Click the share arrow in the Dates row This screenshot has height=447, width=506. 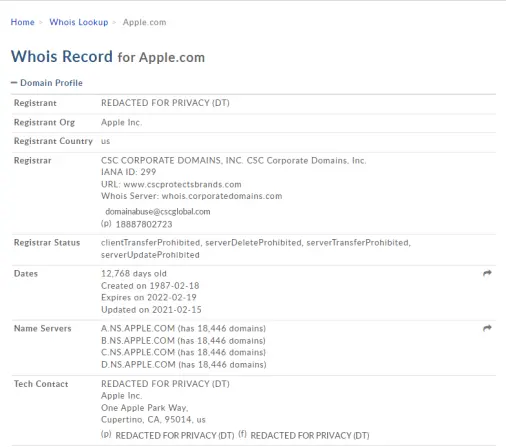pyautogui.click(x=487, y=273)
